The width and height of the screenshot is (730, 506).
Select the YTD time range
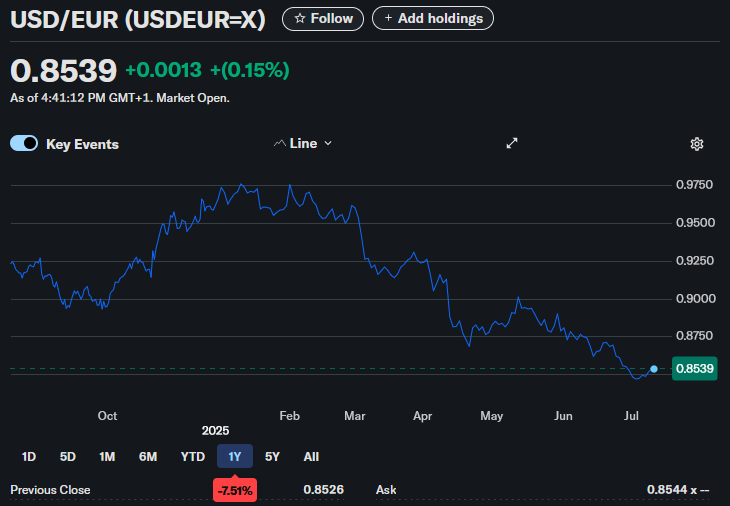193,457
